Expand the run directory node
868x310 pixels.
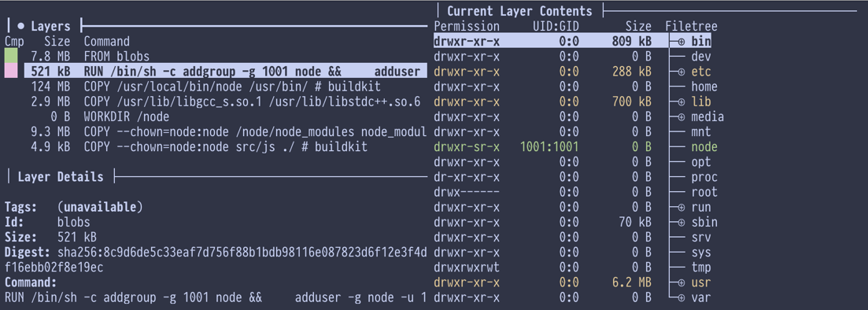[x=681, y=208]
